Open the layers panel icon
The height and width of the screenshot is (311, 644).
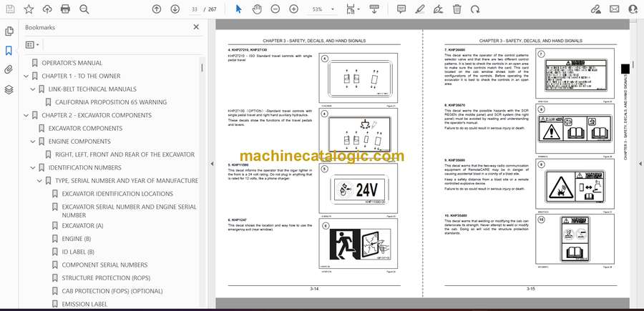coord(9,90)
